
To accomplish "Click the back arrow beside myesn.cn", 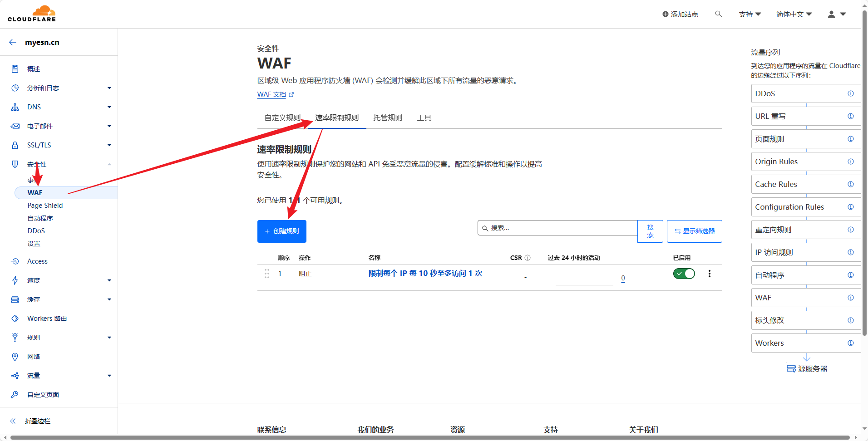I will tap(13, 42).
